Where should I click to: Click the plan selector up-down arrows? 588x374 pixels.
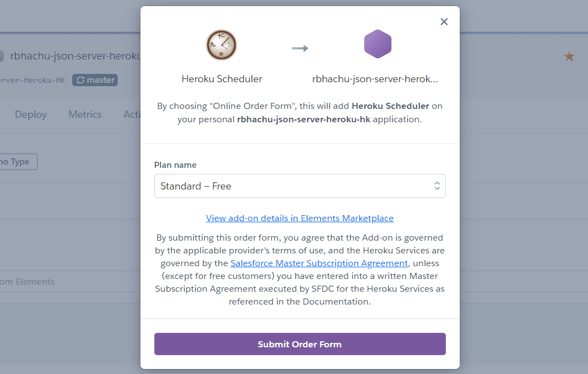[437, 186]
